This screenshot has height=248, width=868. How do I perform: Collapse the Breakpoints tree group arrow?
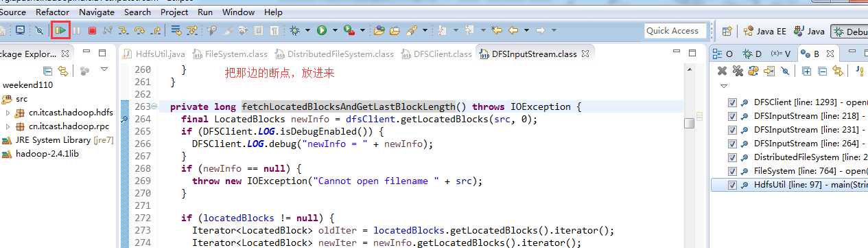[x=723, y=87]
